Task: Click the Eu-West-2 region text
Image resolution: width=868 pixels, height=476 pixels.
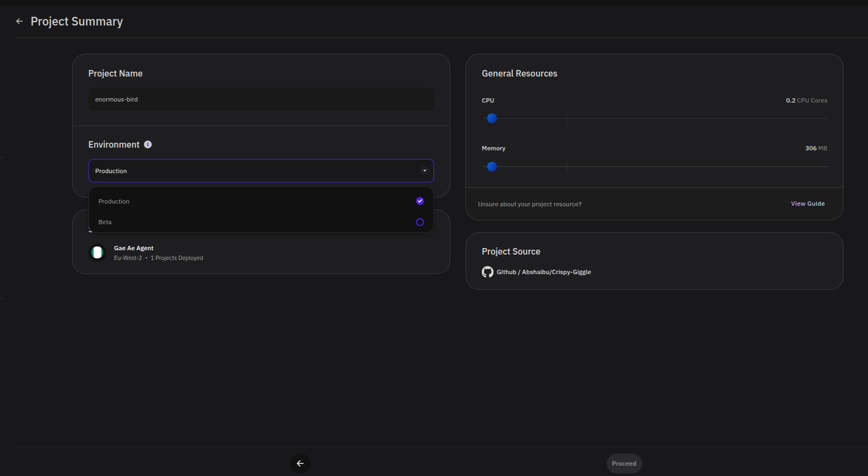Action: [128, 258]
